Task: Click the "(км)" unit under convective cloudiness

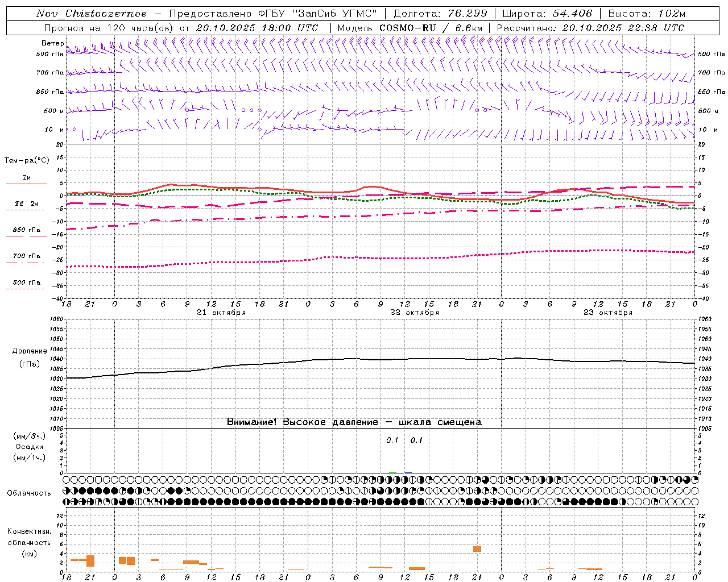Action: click(x=30, y=554)
